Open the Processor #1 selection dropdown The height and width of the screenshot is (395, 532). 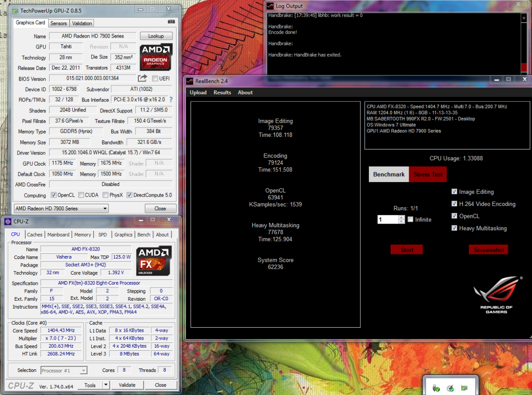click(64, 371)
